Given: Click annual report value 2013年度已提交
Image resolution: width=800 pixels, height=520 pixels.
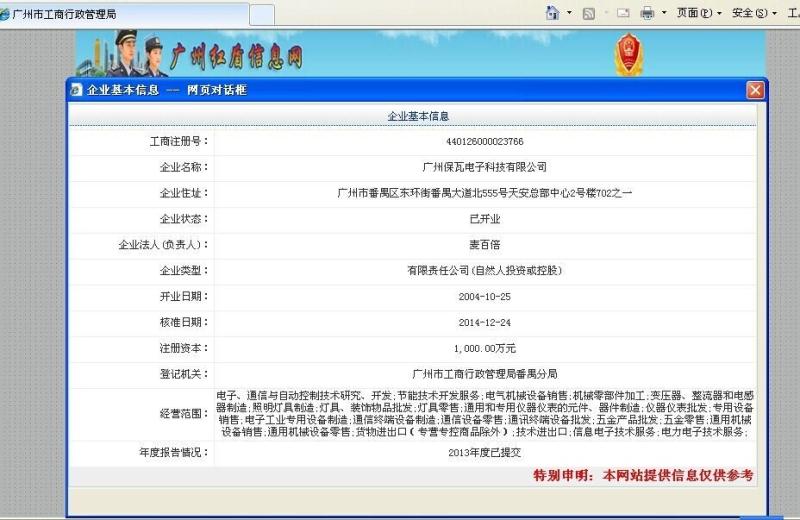Looking at the screenshot, I should 485,453.
